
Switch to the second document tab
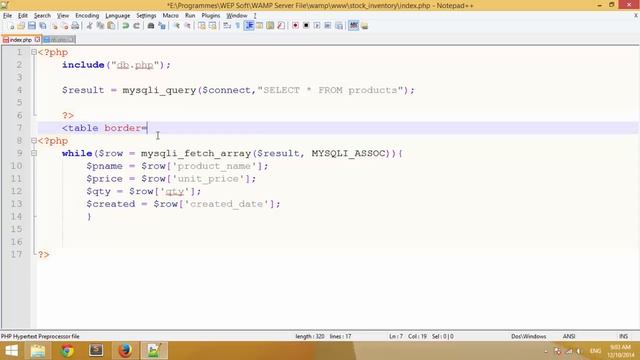[x=59, y=40]
